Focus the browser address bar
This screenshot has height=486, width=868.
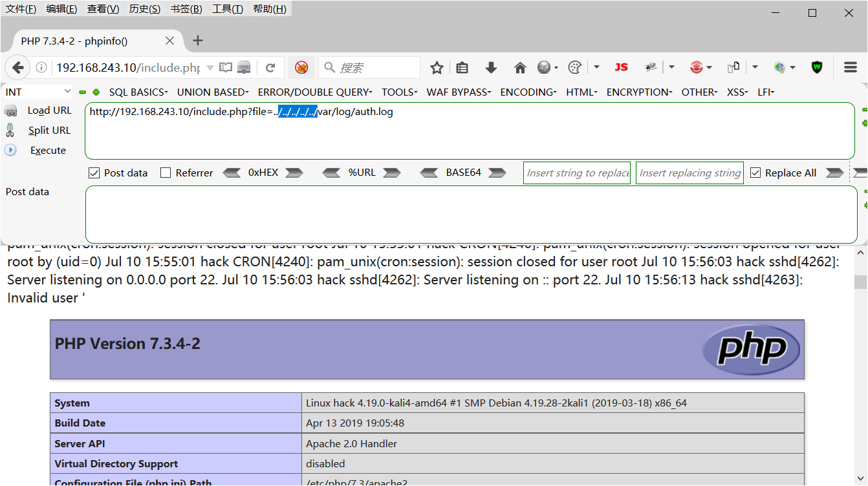127,67
